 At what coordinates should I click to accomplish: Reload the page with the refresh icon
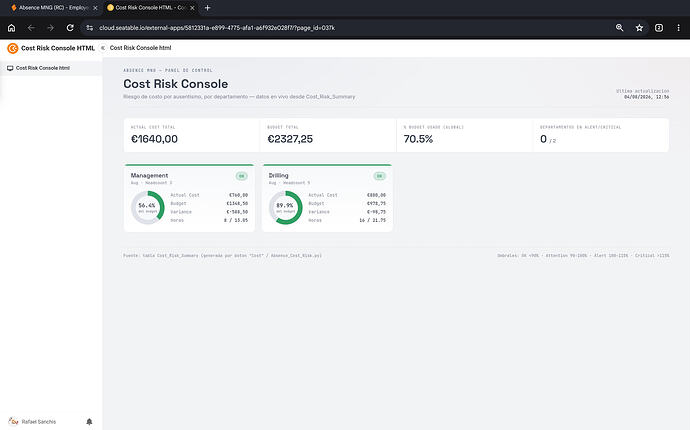click(70, 28)
